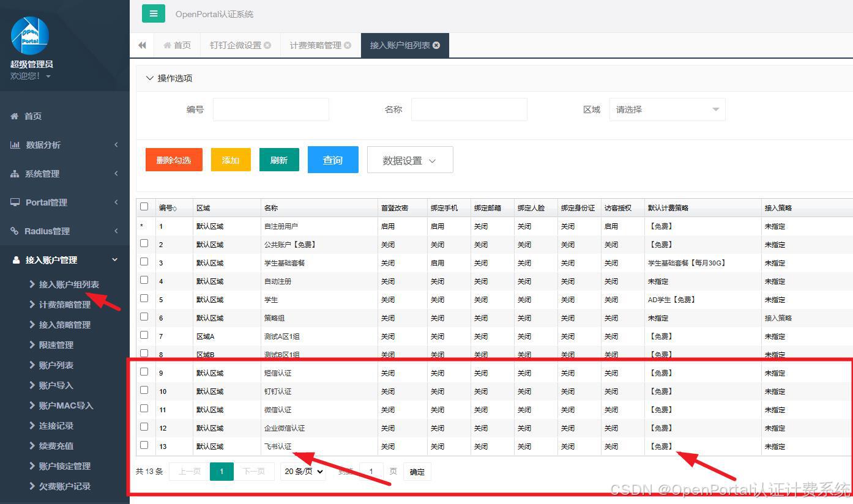Toggle the sidebar with the hamburger menu icon
Viewport: 853px width, 504px height.
pyautogui.click(x=154, y=13)
